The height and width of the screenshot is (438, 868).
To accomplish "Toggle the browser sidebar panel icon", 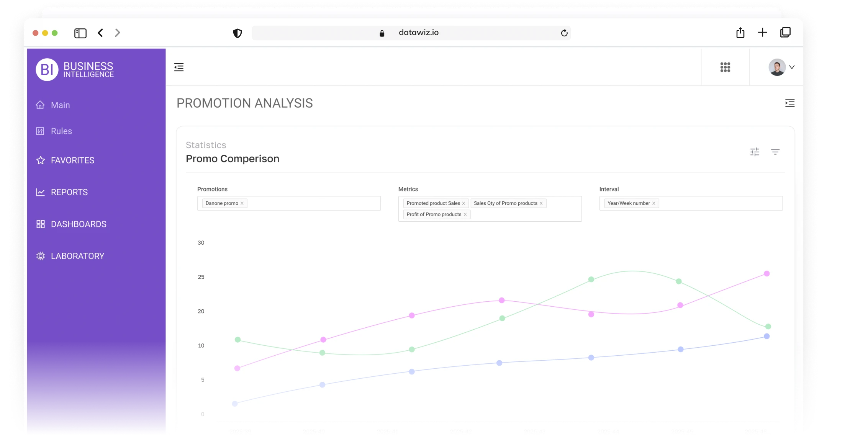I will (80, 33).
